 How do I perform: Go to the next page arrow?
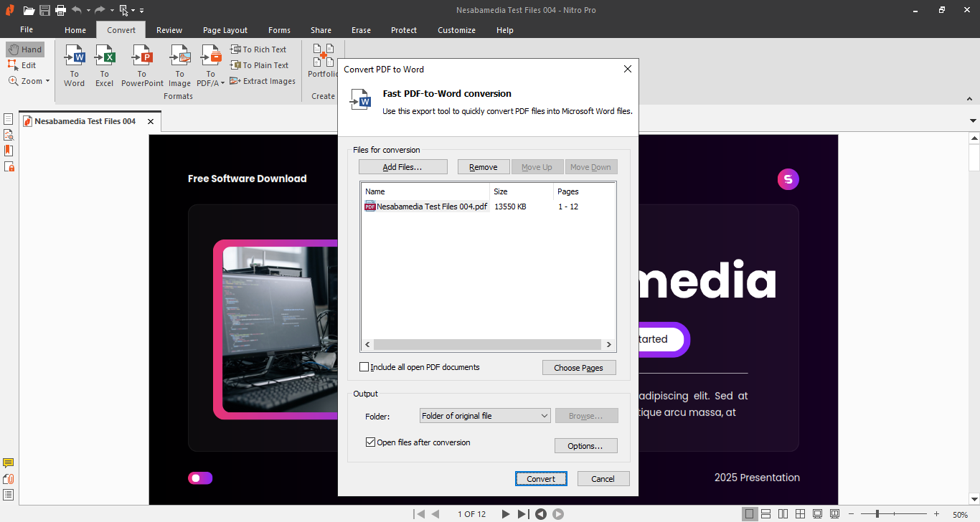[505, 514]
